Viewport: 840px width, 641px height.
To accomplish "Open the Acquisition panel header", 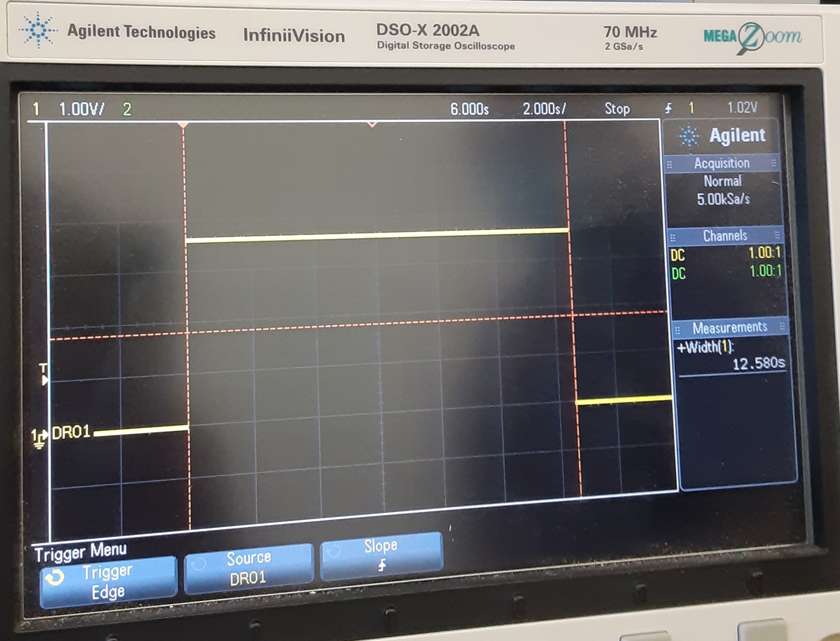I will [x=722, y=163].
